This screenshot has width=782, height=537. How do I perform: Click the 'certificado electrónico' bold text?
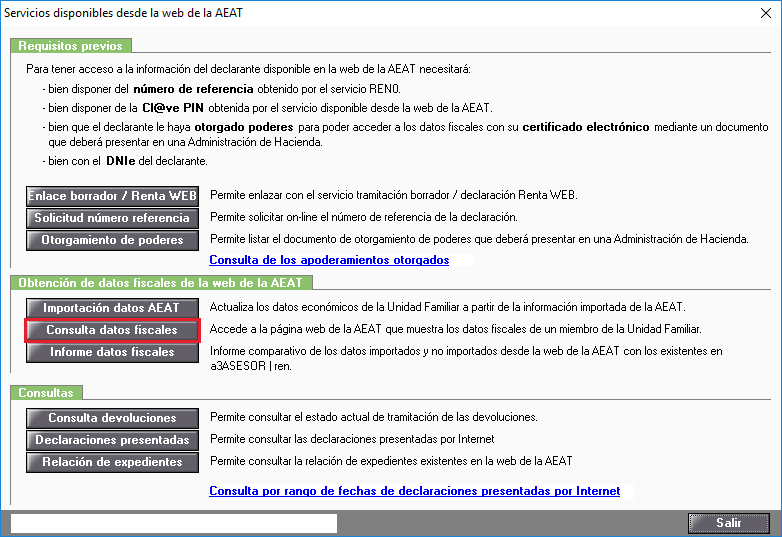586,127
